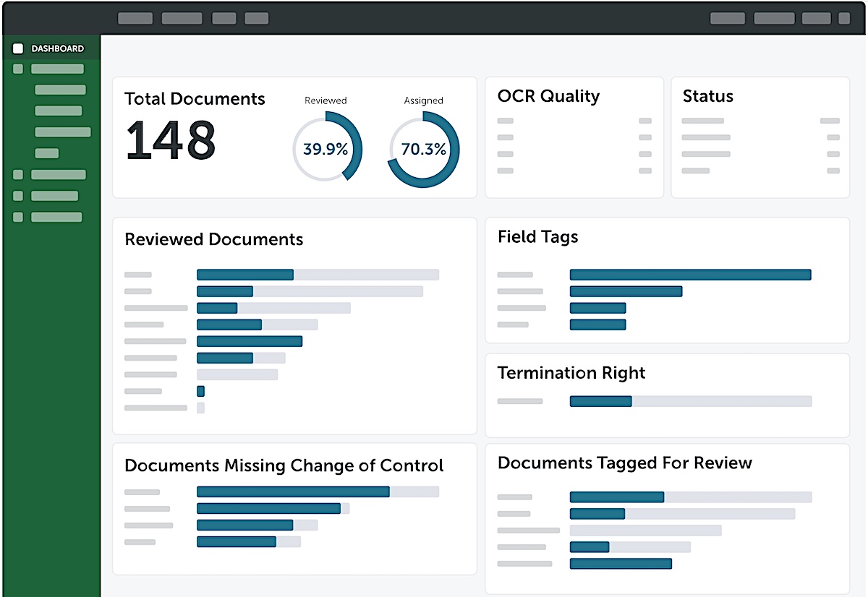Select the Reviewed 39.9% donut chart

325,150
